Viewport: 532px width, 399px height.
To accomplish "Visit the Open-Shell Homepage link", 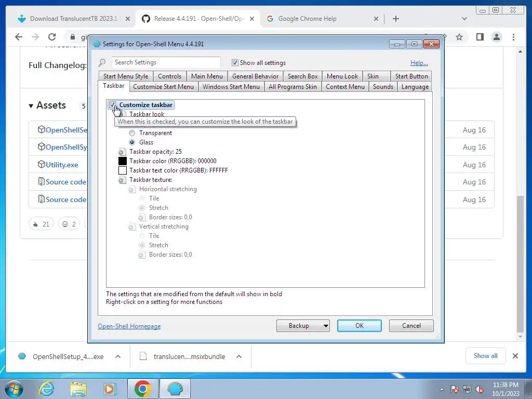I will (x=129, y=326).
